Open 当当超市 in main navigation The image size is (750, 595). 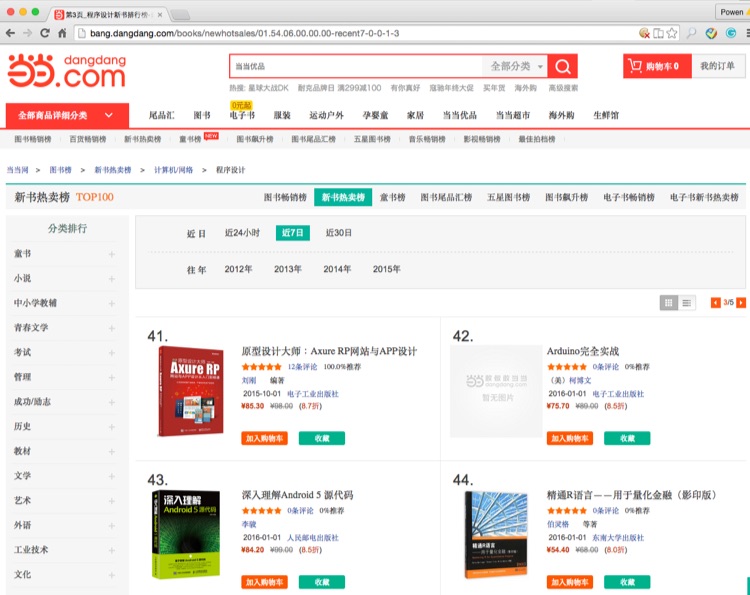513,115
